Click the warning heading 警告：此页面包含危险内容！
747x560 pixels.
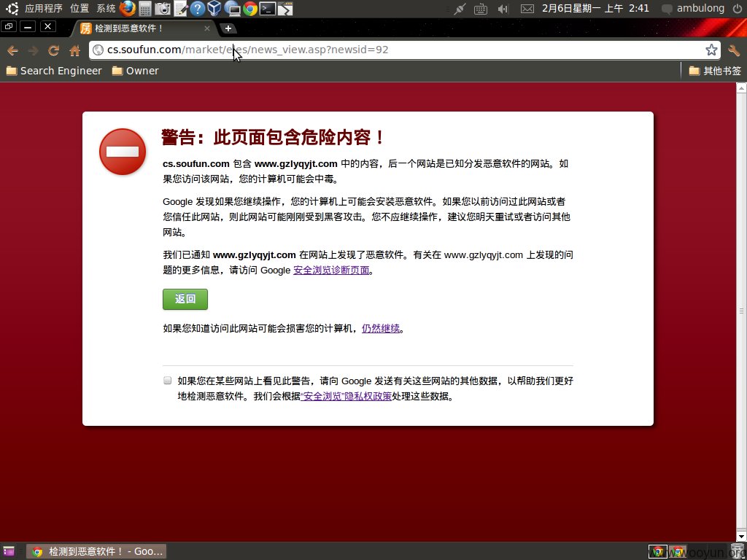(273, 137)
